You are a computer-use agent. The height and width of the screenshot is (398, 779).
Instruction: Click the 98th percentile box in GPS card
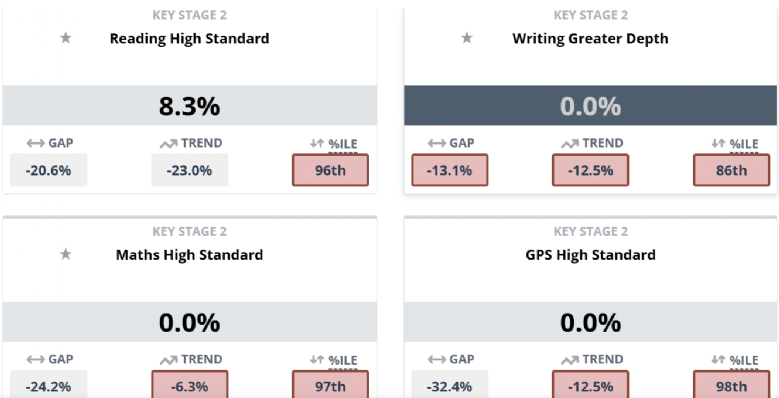[x=732, y=385]
